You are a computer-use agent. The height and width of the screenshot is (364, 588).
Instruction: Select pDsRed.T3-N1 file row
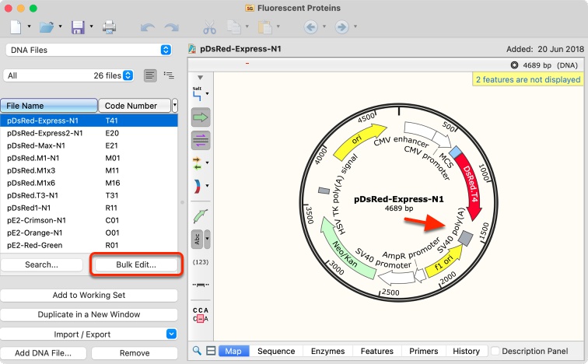click(x=89, y=195)
